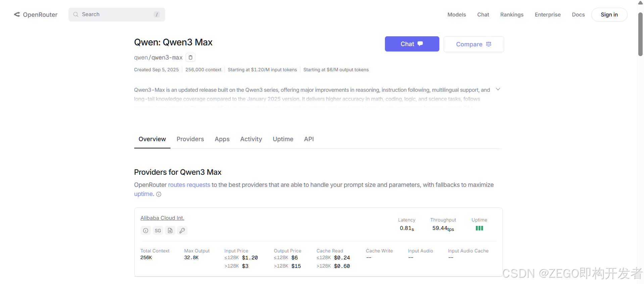Click the Cache Write column label
The height and width of the screenshot is (284, 644).
click(x=379, y=251)
